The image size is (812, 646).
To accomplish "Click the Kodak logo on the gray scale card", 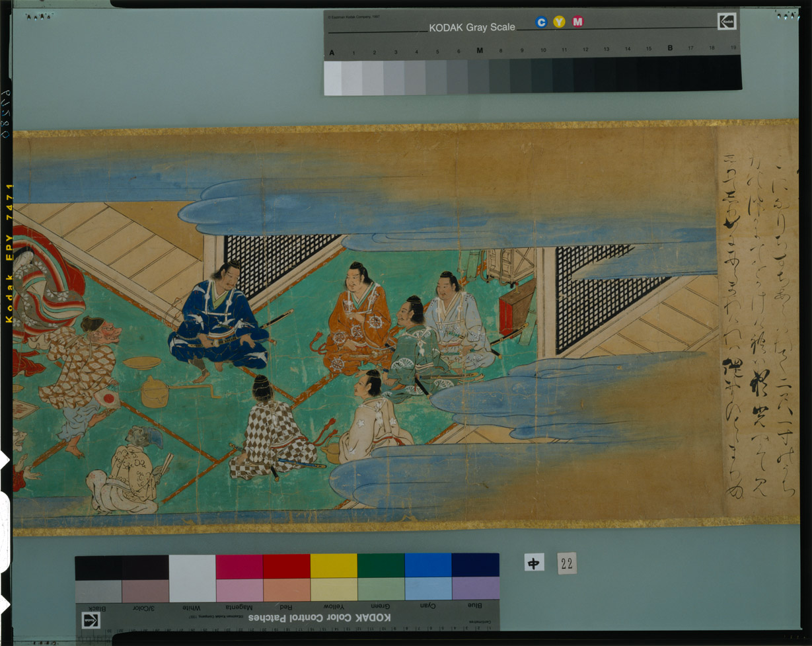I will pyautogui.click(x=726, y=21).
